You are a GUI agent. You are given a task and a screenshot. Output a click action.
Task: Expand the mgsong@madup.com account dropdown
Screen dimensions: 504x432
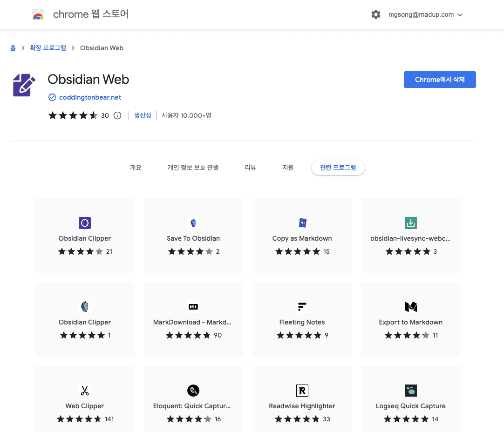click(425, 15)
